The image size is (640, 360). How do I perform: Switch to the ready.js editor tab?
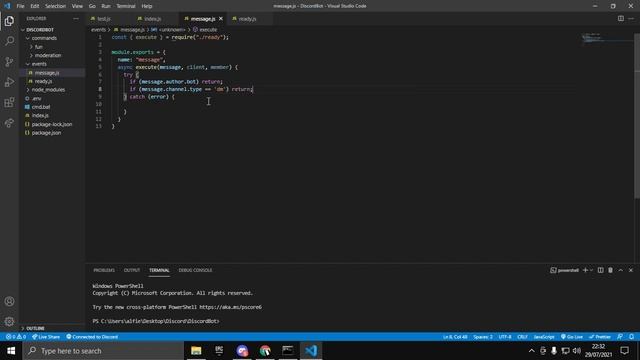(250, 19)
